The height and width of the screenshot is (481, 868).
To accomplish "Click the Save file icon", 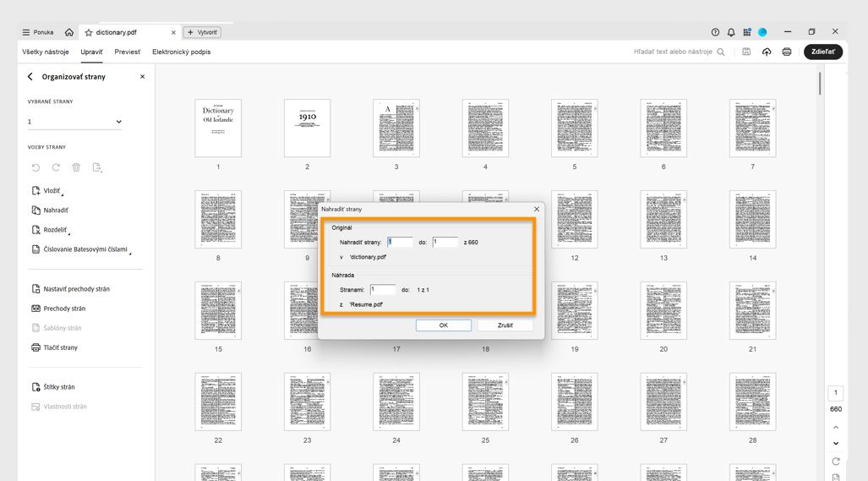I will tap(746, 52).
